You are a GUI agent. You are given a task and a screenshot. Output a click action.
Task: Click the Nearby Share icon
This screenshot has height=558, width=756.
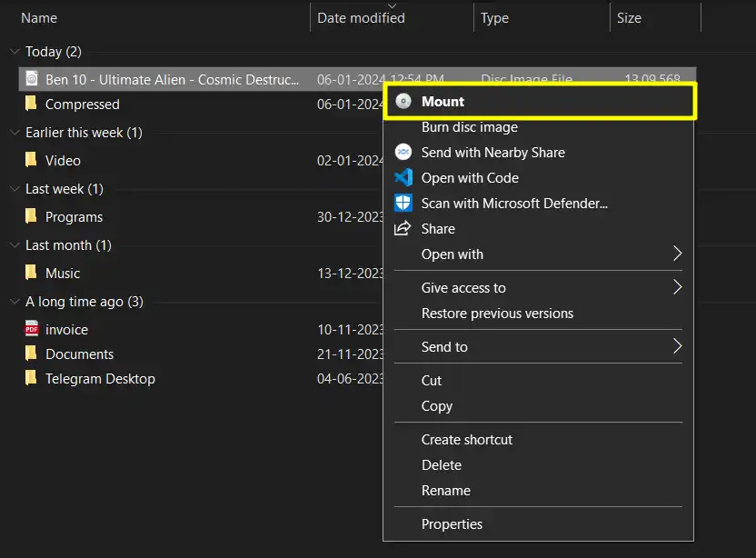click(x=403, y=153)
